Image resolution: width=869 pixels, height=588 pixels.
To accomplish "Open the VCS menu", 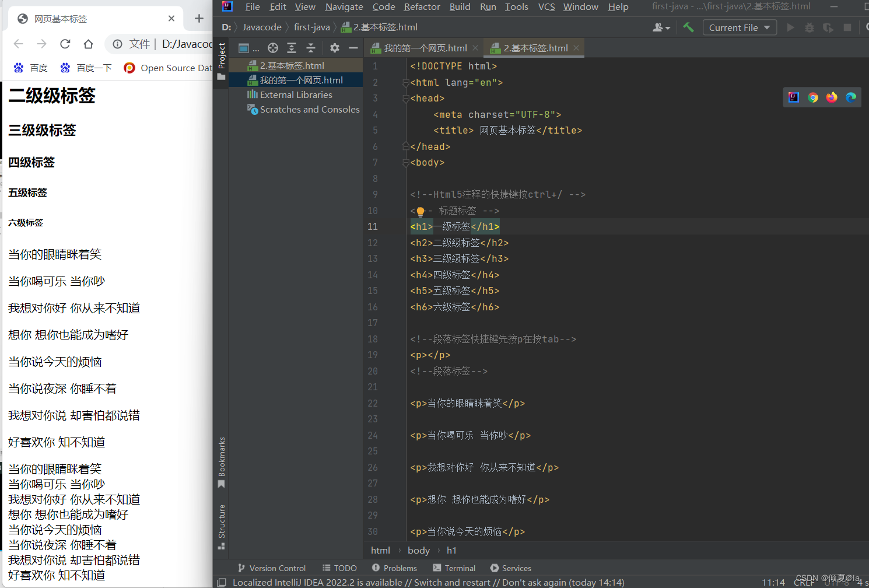I will click(546, 6).
